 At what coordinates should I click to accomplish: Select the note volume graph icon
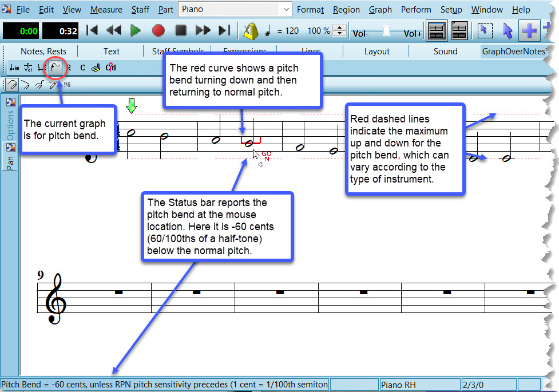28,68
